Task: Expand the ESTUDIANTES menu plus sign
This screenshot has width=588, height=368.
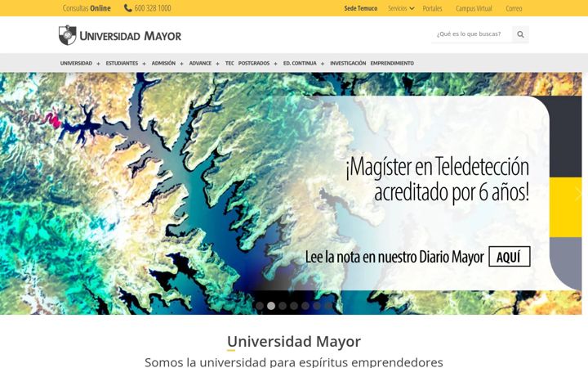Action: 144,64
